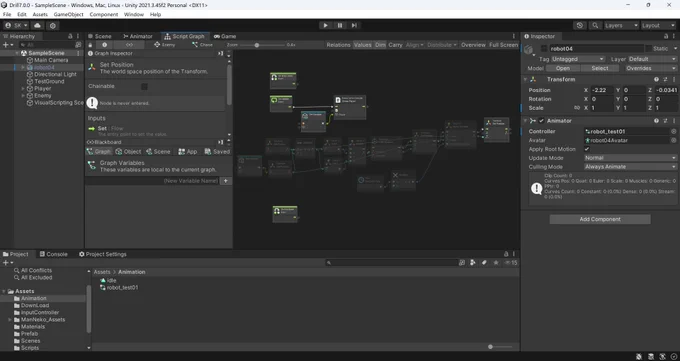680x361 pixels.
Task: Toggle the Values button in graph toolbar
Action: pos(363,45)
